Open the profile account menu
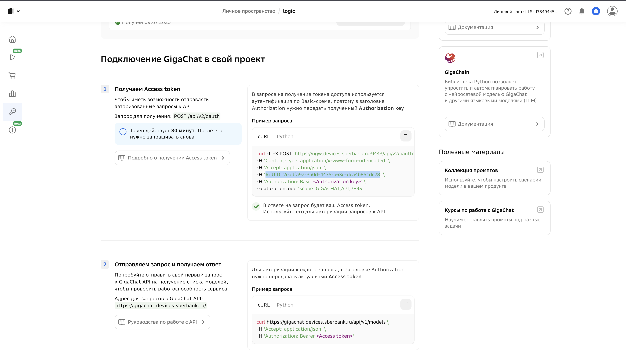Viewport: 626px width, 364px height. pos(612,11)
